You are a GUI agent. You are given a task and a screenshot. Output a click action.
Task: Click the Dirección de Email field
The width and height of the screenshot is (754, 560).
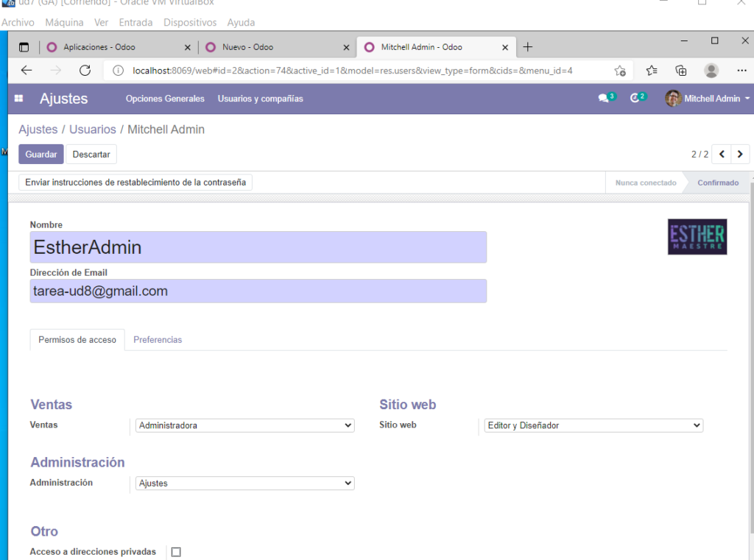[258, 291]
